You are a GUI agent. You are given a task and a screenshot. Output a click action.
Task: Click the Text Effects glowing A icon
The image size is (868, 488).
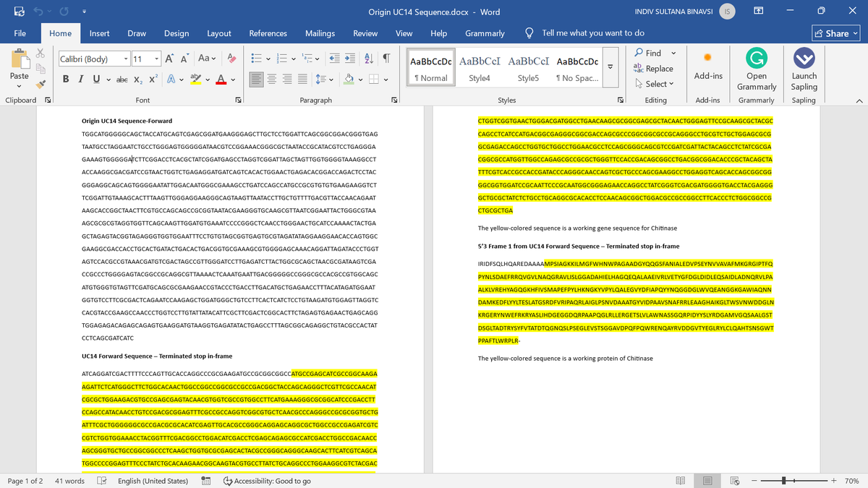click(x=172, y=79)
